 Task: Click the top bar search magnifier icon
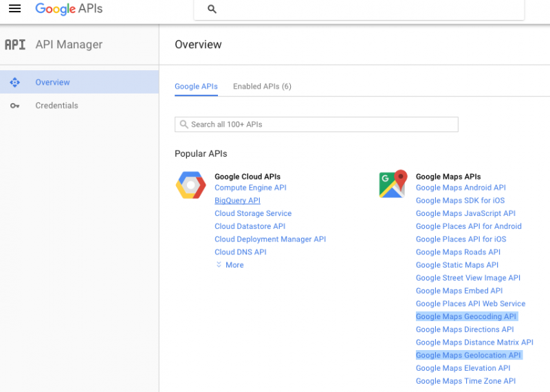(212, 9)
